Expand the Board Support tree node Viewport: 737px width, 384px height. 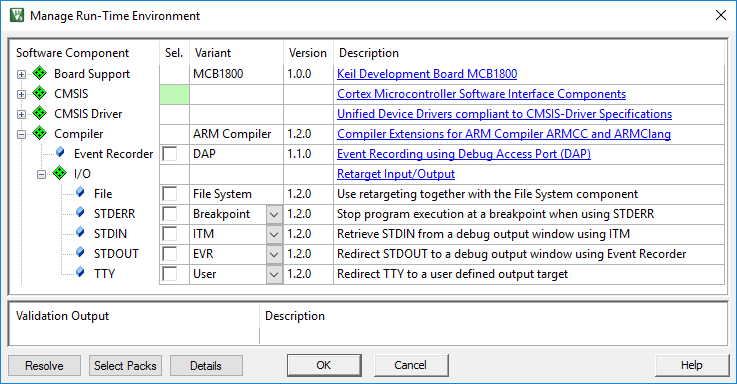pyautogui.click(x=21, y=74)
